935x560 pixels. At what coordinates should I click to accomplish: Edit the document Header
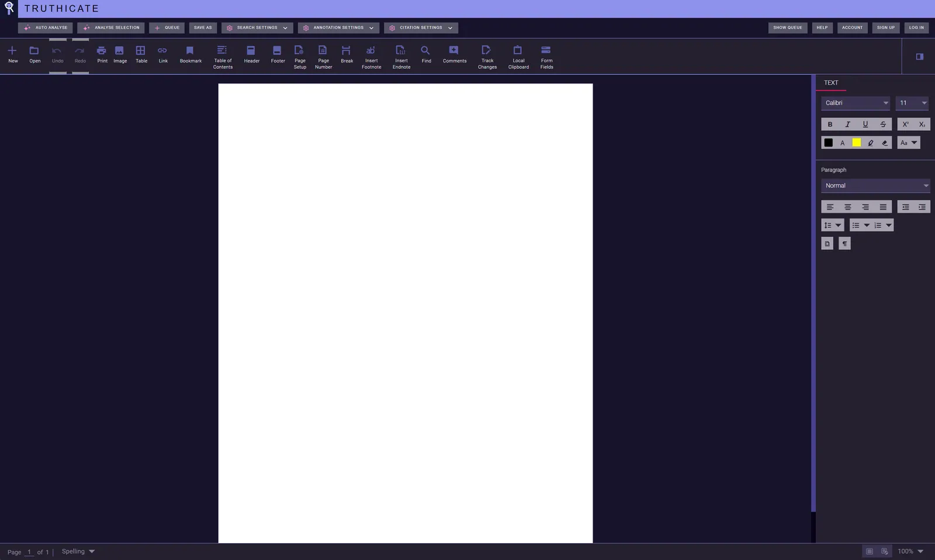[251, 54]
